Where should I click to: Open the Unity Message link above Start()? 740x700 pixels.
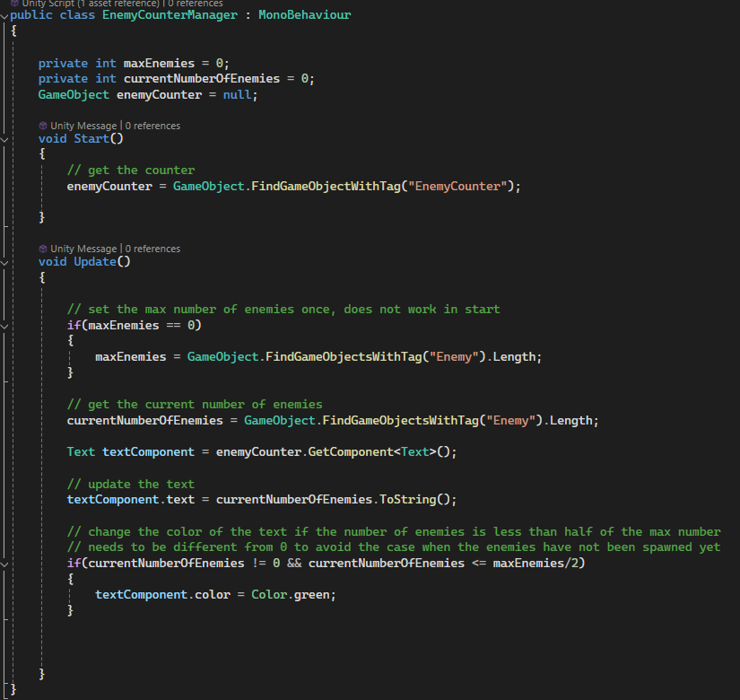[x=83, y=126]
